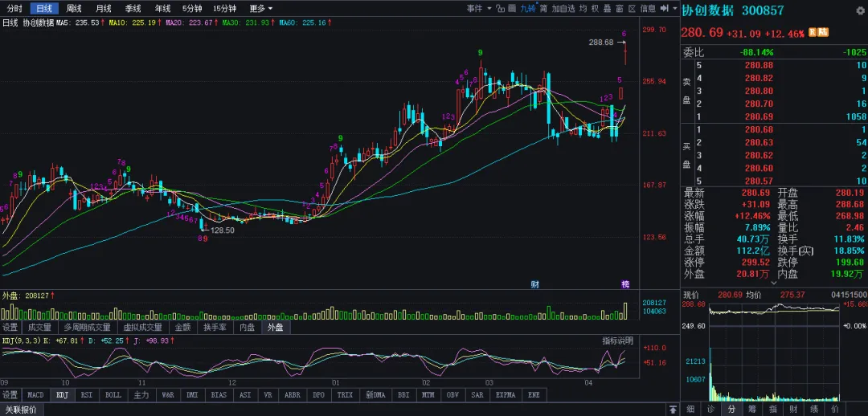Switch indicator to ENE
The width and height of the screenshot is (868, 416).
[534, 395]
